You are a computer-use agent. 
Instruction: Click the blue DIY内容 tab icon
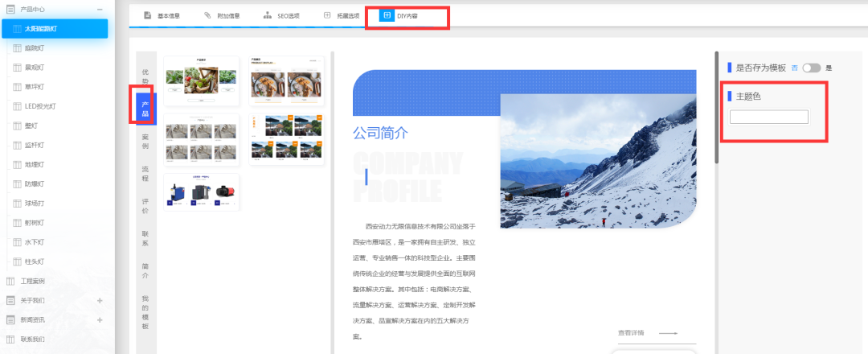tap(387, 15)
